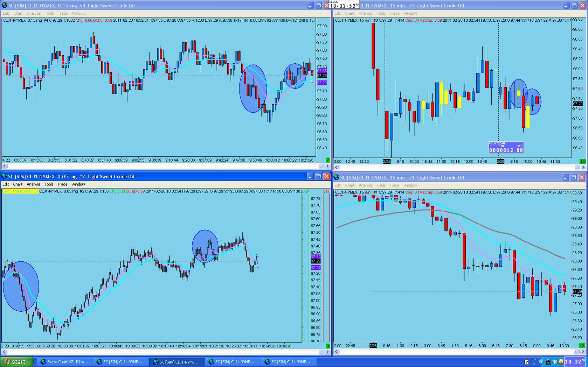
Task: Click the camera-shaped tray icon
Action: 548,362
